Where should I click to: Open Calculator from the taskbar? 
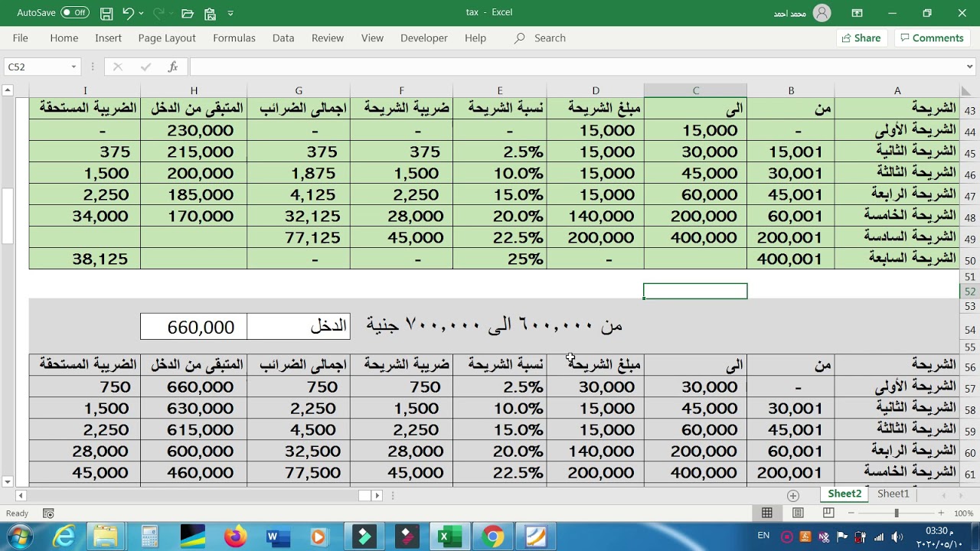(x=149, y=536)
